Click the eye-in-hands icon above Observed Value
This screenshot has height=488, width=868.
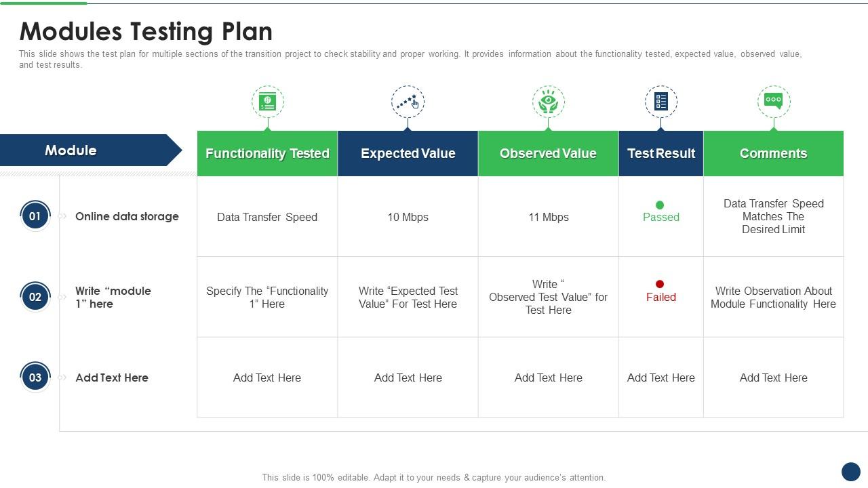click(548, 102)
